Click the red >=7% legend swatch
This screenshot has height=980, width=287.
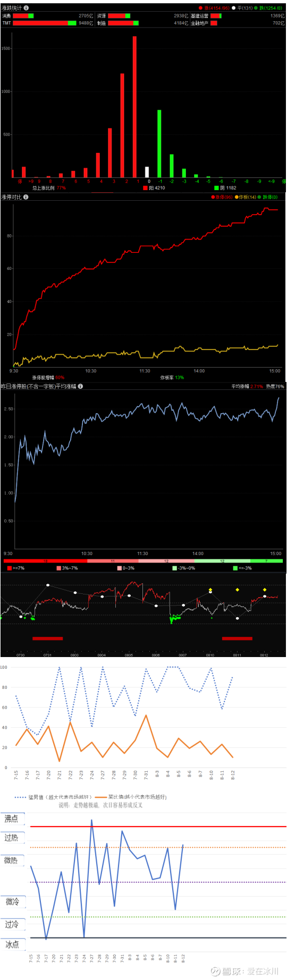(10, 568)
